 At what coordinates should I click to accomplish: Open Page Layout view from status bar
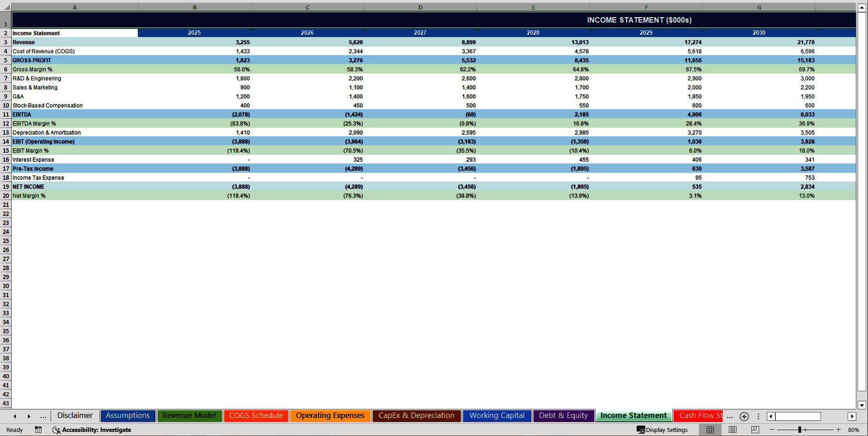tap(732, 430)
